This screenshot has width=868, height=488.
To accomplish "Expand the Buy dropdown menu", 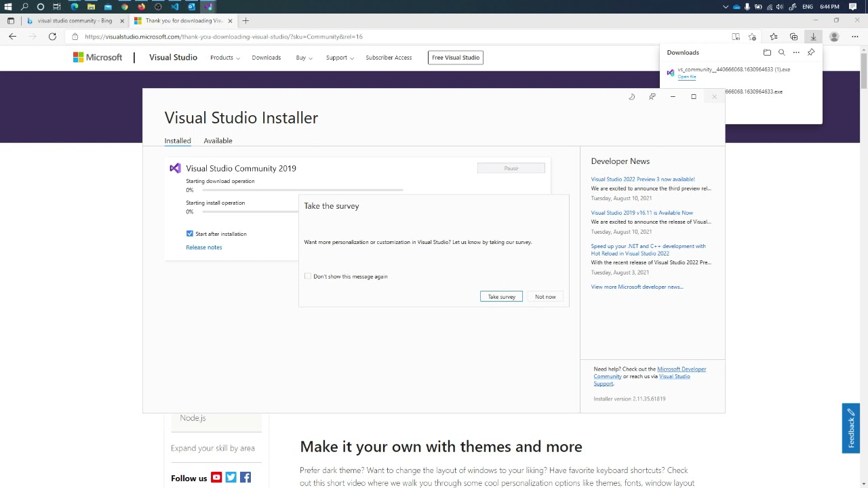I will [x=304, y=58].
